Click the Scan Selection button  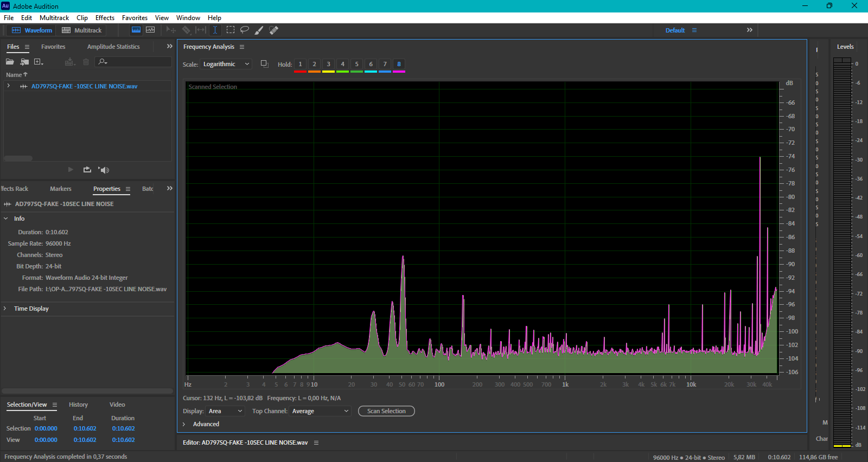click(386, 411)
